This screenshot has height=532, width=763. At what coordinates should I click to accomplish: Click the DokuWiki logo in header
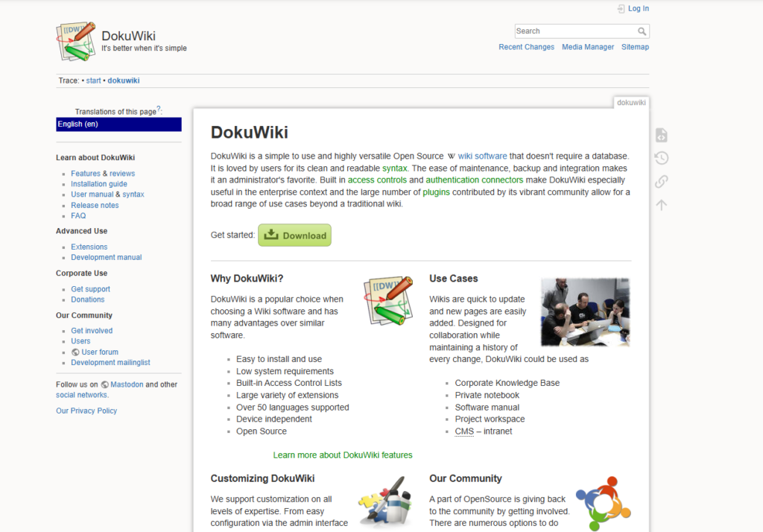76,41
